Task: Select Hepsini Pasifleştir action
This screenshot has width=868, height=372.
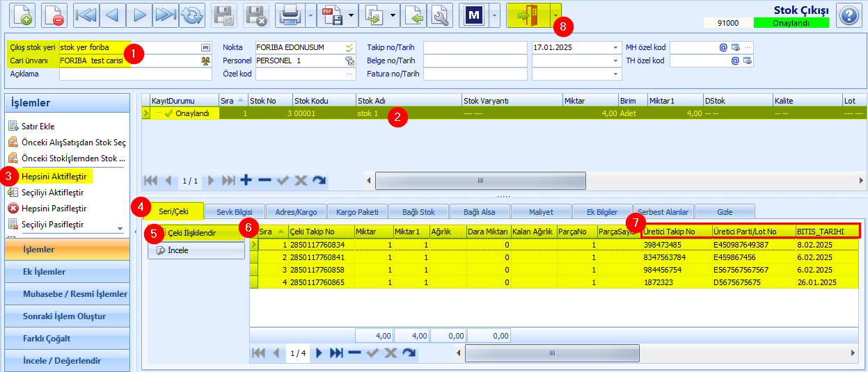Action: pyautogui.click(x=54, y=208)
